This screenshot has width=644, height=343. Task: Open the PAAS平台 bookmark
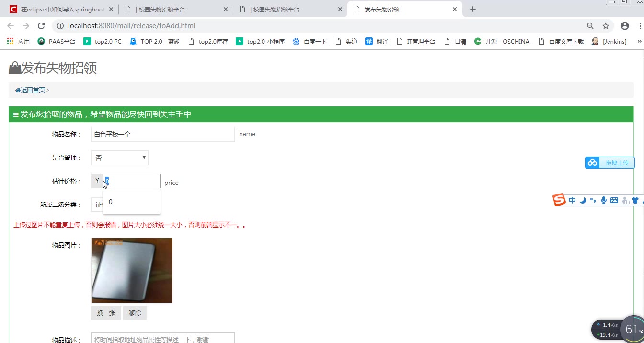coord(57,42)
